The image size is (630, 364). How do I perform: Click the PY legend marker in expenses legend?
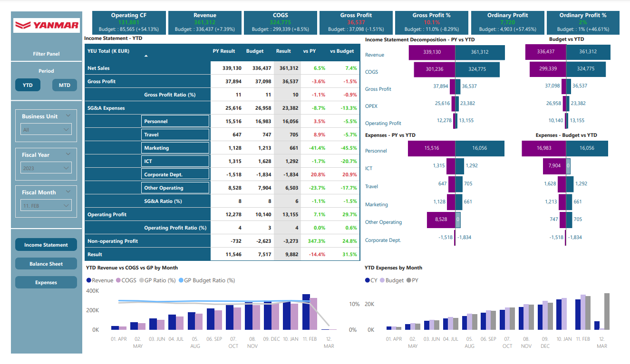(409, 280)
